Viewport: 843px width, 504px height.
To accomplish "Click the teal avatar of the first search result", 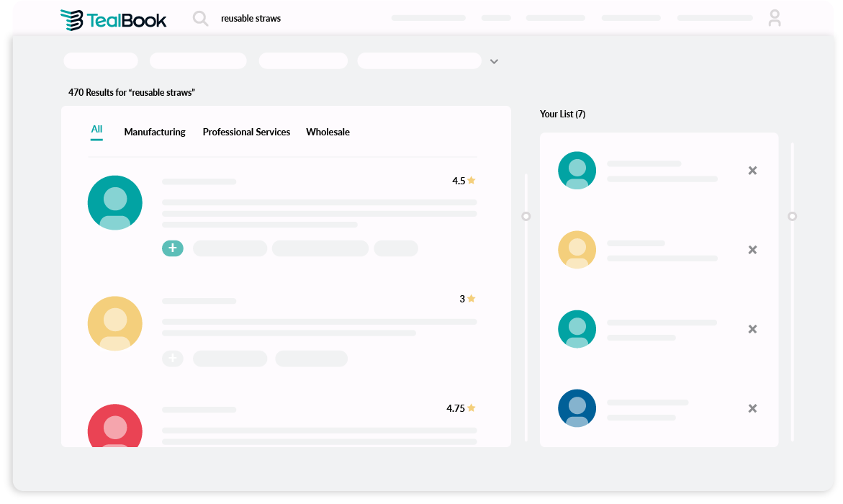I will click(114, 202).
